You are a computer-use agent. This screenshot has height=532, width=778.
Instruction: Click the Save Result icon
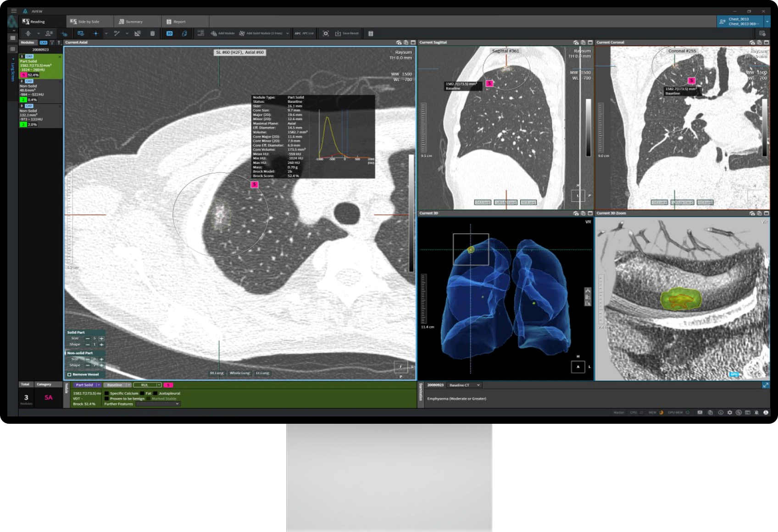347,33
